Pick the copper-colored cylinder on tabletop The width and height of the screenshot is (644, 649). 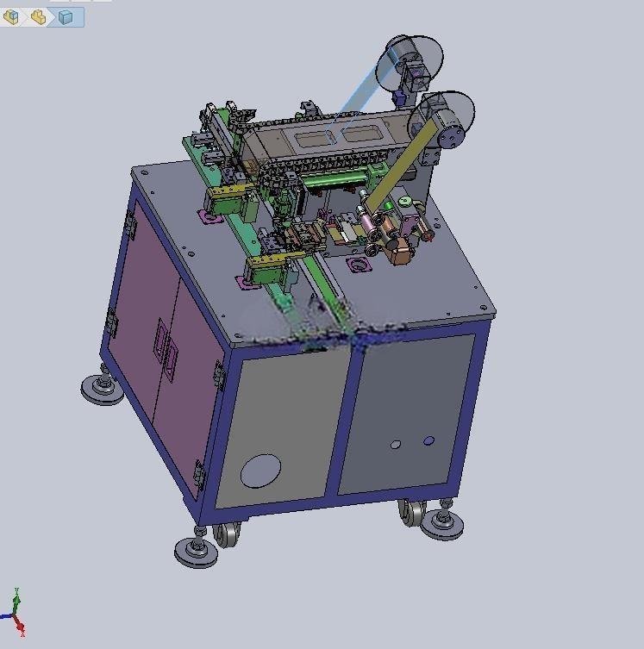point(400,251)
